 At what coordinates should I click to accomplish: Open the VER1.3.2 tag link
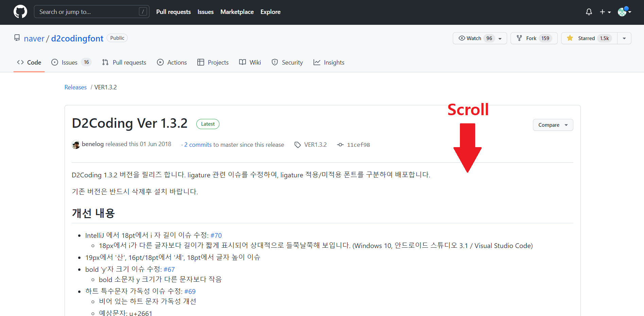316,145
